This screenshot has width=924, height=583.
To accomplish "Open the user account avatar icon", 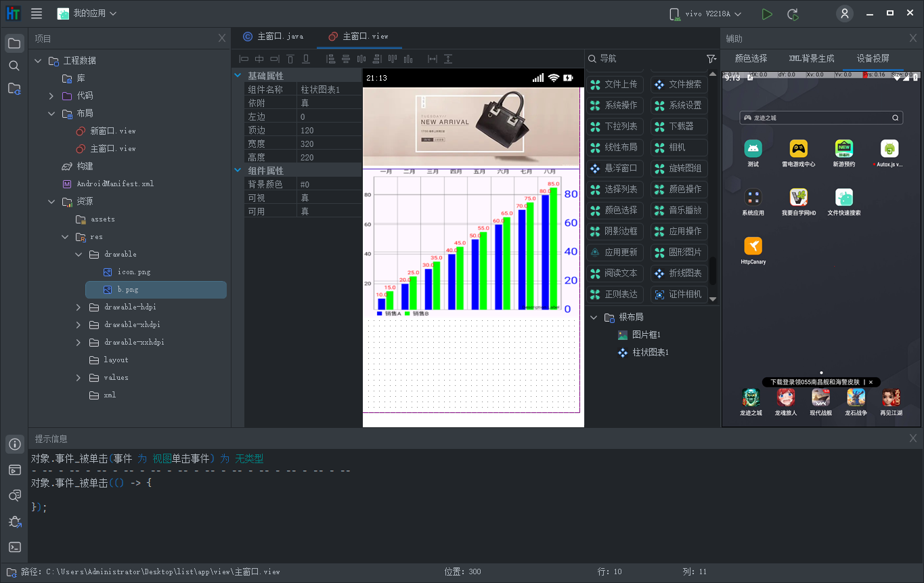I will click(x=844, y=14).
